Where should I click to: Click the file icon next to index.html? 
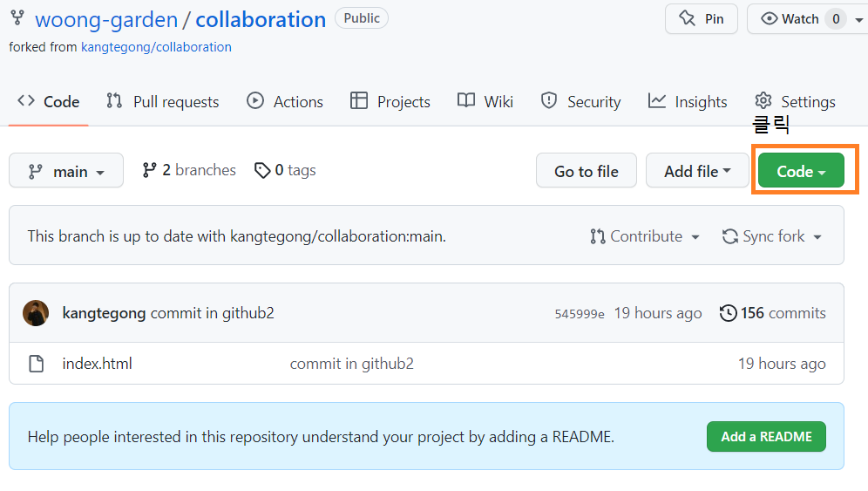[x=37, y=364]
